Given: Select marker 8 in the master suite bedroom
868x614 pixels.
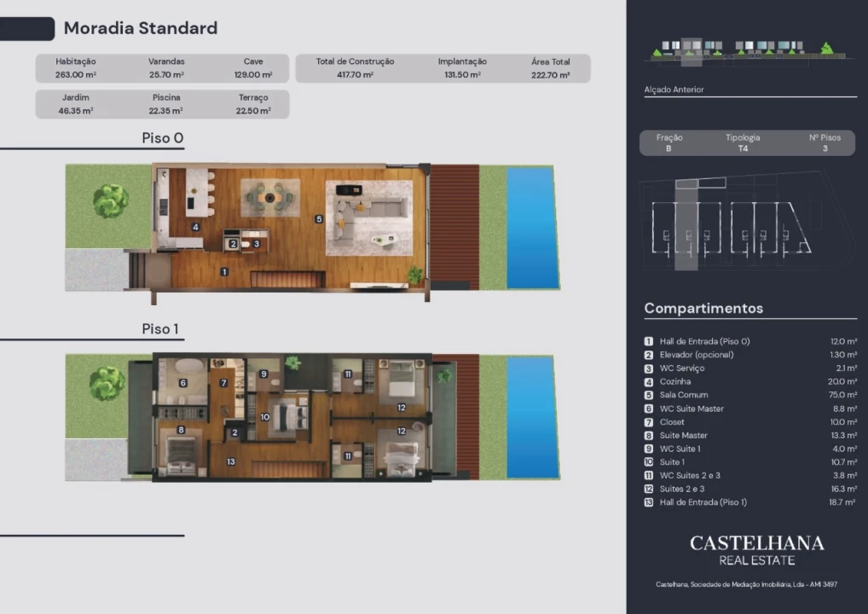Looking at the screenshot, I should [181, 430].
